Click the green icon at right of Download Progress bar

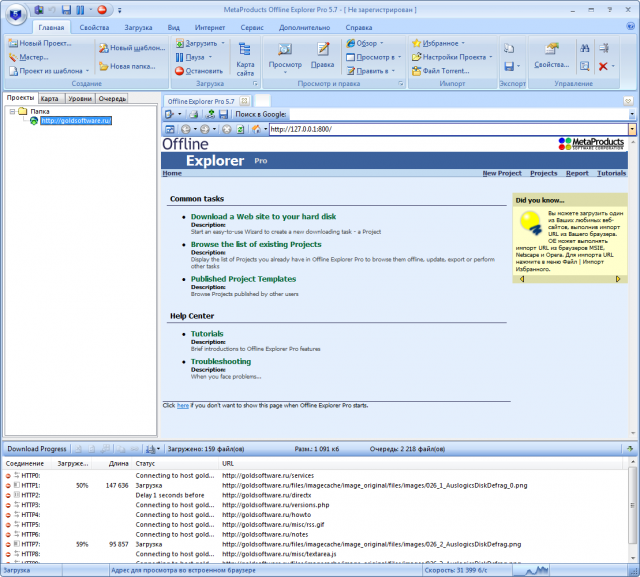pyautogui.click(x=629, y=449)
